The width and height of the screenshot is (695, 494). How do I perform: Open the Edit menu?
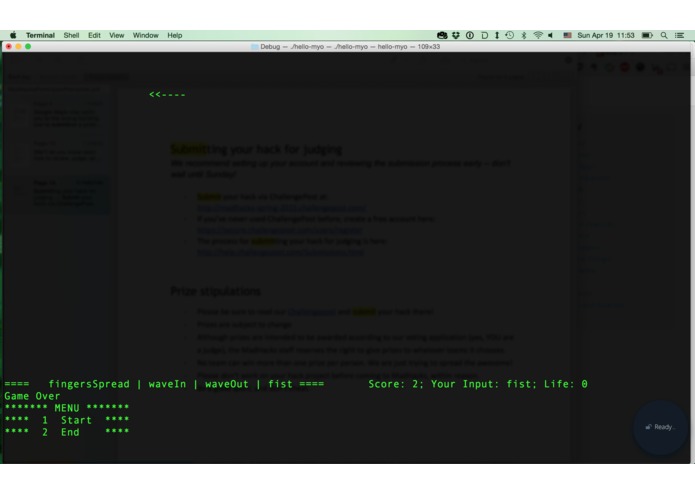(x=94, y=35)
